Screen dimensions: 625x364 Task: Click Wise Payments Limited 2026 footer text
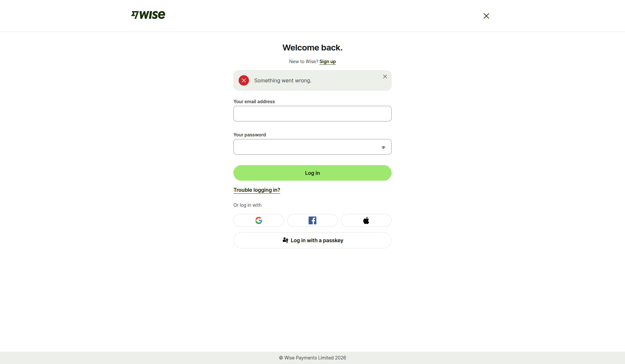pos(312,358)
